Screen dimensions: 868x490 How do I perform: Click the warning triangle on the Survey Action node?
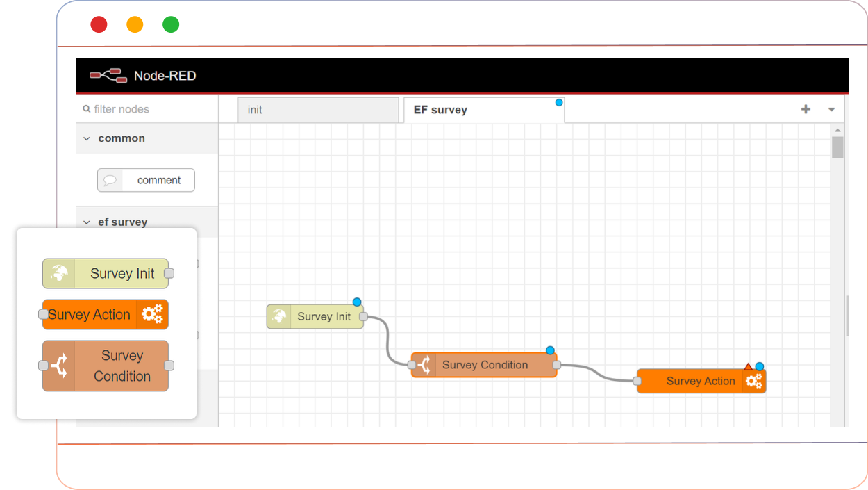747,365
